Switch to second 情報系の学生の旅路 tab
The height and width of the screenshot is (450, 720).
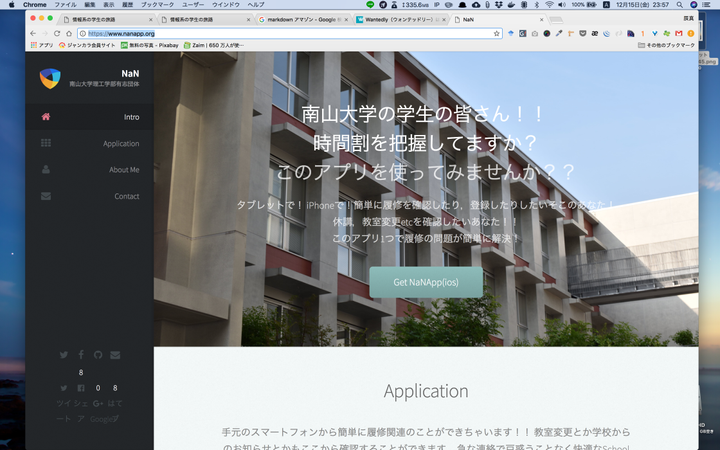tap(206, 20)
